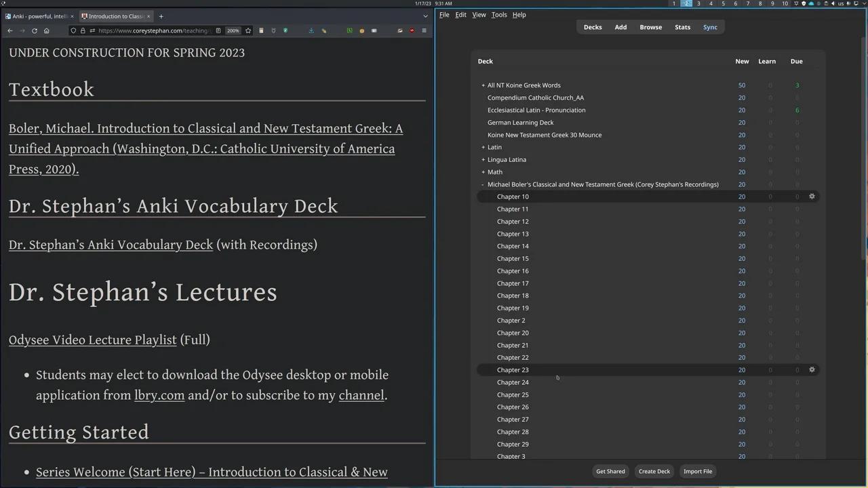The width and height of the screenshot is (868, 488).
Task: Click the Sync button in Anki toolbar
Action: [x=710, y=27]
